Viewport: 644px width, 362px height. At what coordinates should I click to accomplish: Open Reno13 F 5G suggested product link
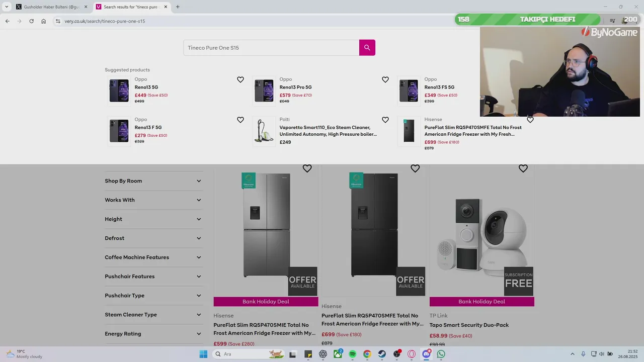click(x=148, y=128)
